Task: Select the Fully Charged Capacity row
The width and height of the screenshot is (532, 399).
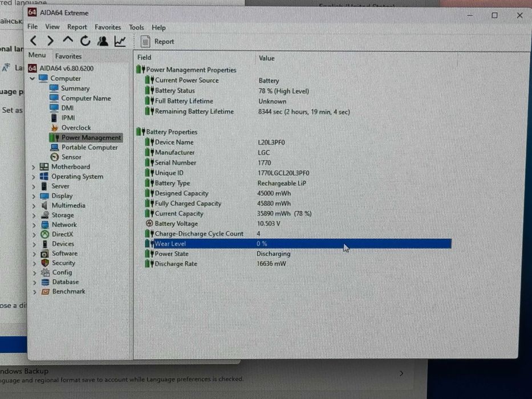Action: (298, 203)
